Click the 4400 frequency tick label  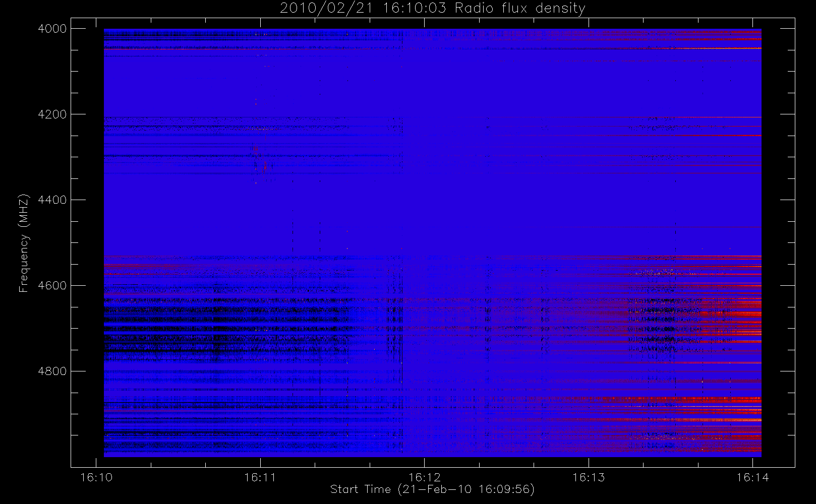pyautogui.click(x=52, y=200)
